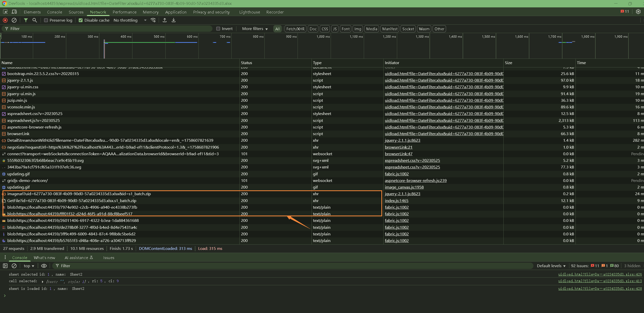Enable Preserve log checkbox

pyautogui.click(x=46, y=20)
